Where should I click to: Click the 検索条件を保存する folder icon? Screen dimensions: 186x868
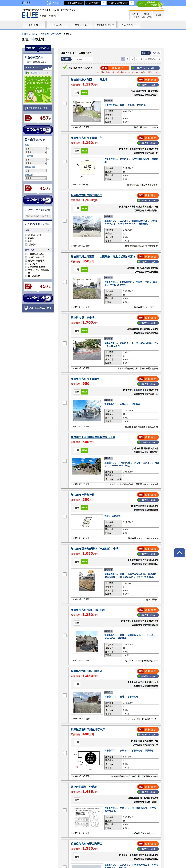(27, 72)
